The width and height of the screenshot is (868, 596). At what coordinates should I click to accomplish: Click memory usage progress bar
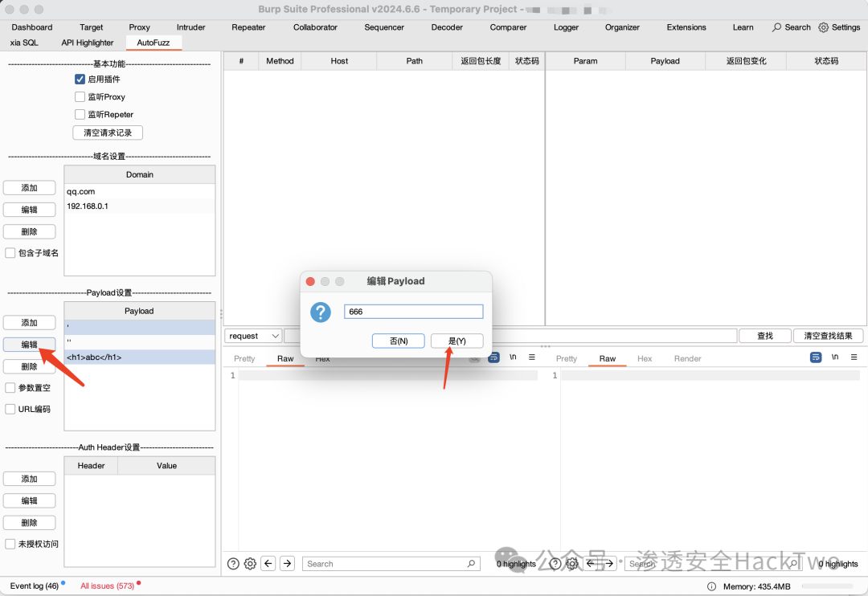pos(829,586)
